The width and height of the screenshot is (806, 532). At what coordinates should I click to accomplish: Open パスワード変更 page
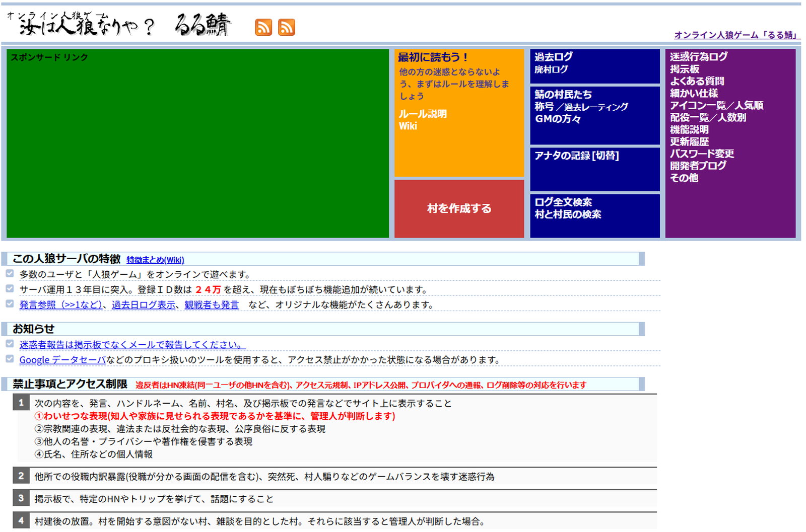click(701, 154)
